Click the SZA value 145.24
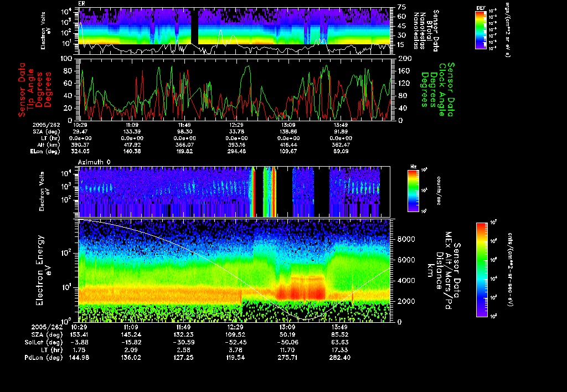 [x=131, y=335]
